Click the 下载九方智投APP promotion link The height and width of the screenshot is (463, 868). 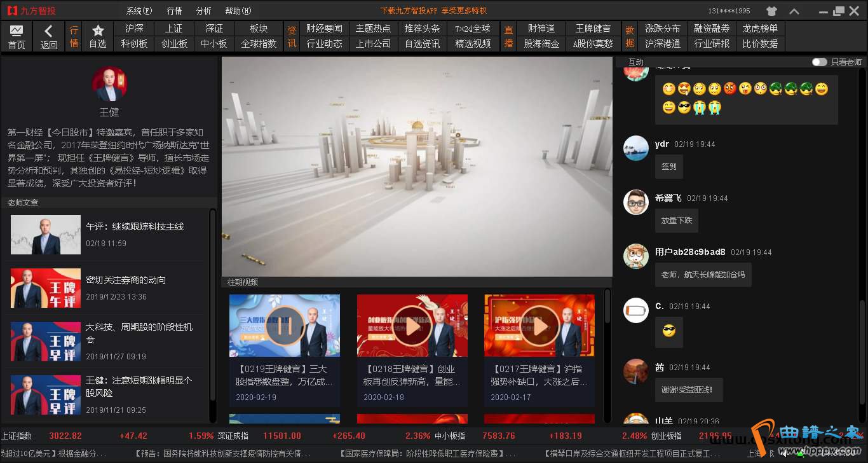[x=433, y=11]
